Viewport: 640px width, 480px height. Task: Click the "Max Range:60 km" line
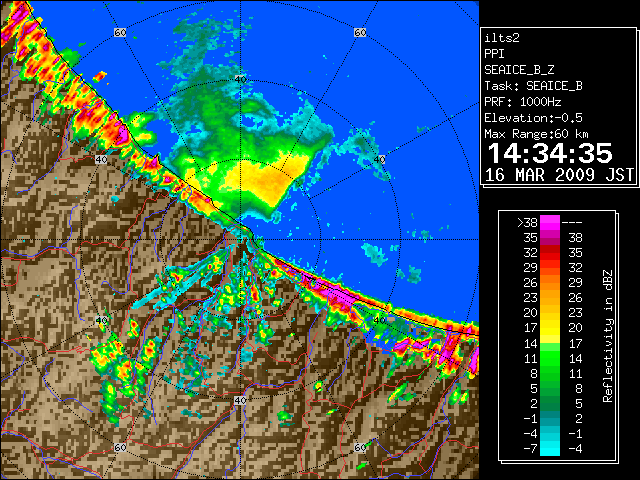536,134
